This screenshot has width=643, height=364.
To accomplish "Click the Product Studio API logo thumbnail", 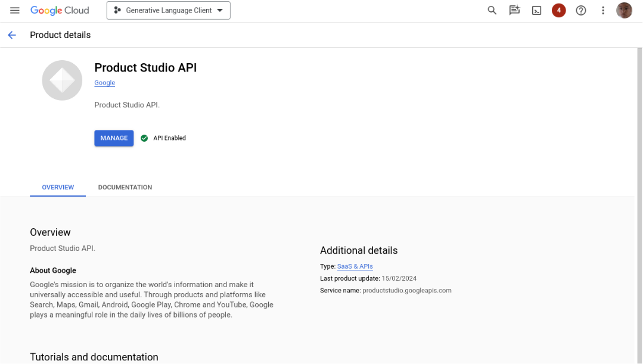I will click(x=62, y=80).
